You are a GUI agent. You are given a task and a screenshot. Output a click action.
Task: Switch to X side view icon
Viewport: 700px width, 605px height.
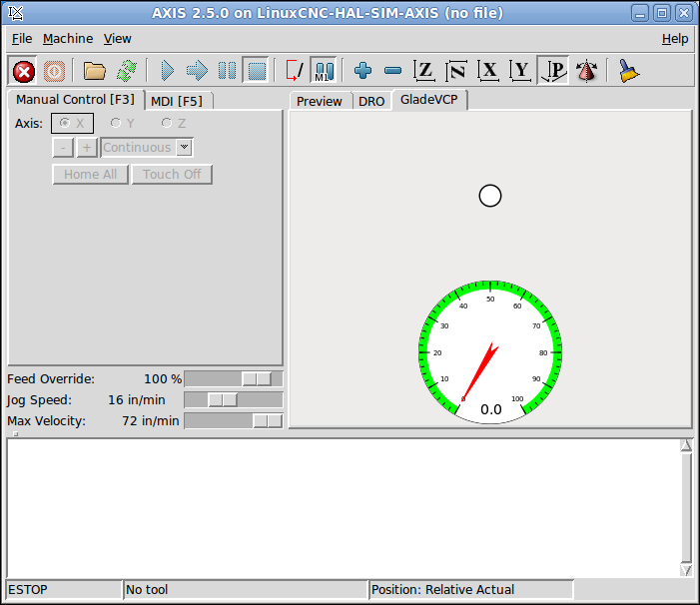tap(488, 71)
